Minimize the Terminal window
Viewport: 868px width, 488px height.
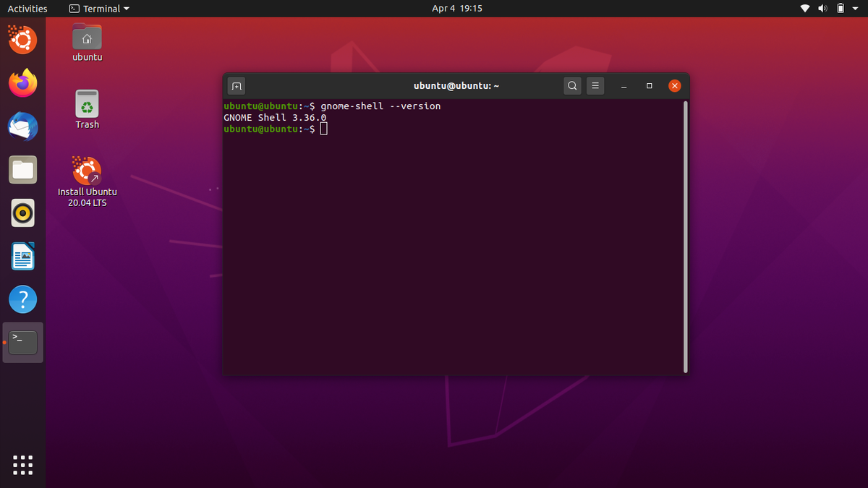coord(624,86)
